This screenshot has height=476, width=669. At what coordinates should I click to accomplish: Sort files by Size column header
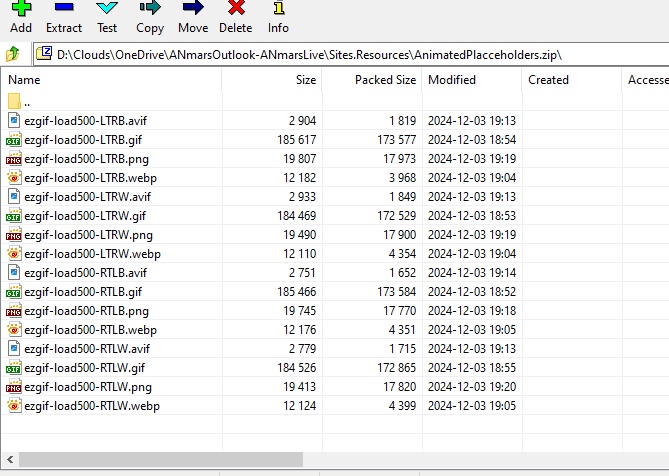pos(305,80)
